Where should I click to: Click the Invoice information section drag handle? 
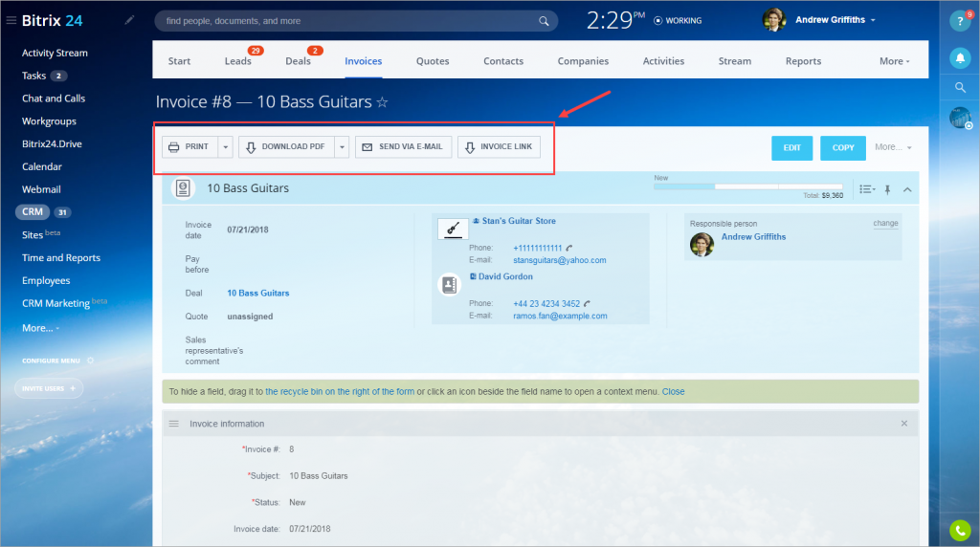pyautogui.click(x=174, y=424)
